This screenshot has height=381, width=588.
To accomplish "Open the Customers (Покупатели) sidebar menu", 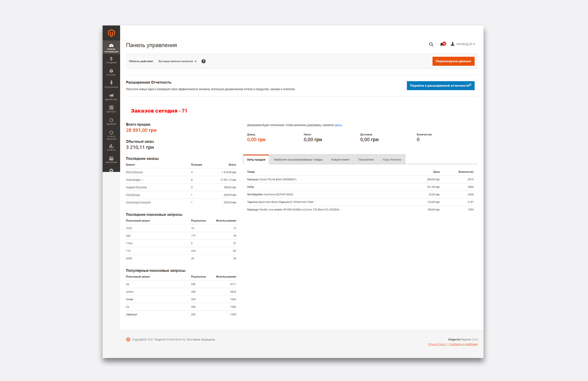I will click(x=111, y=84).
